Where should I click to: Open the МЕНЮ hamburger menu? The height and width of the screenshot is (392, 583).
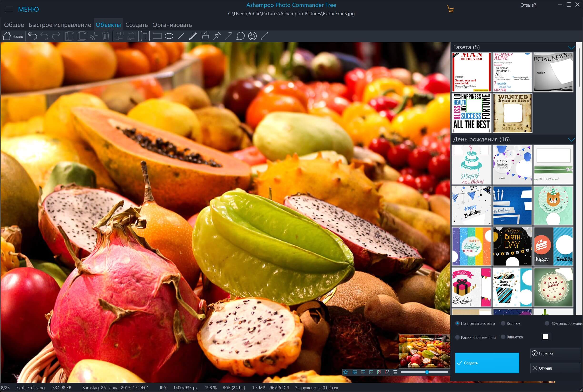(9, 10)
